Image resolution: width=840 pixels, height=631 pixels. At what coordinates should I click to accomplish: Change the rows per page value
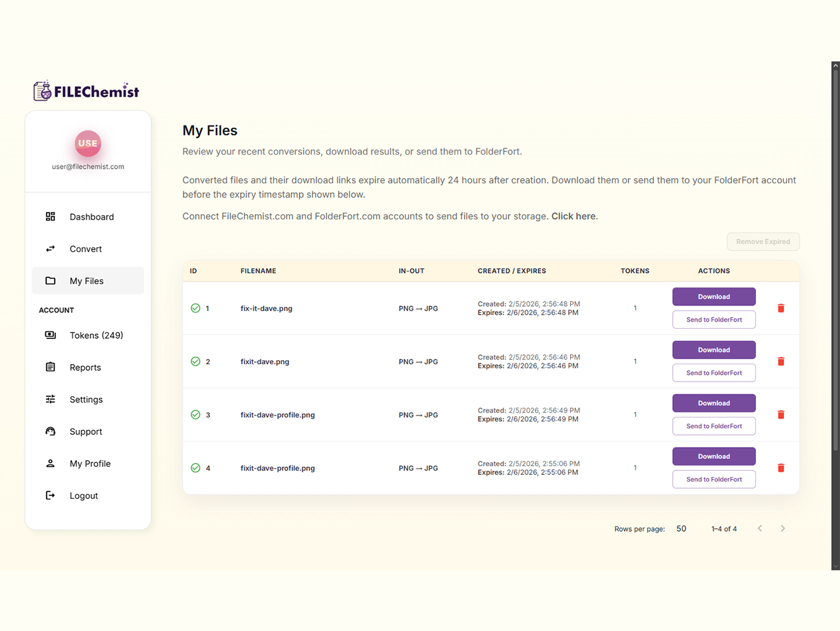681,528
